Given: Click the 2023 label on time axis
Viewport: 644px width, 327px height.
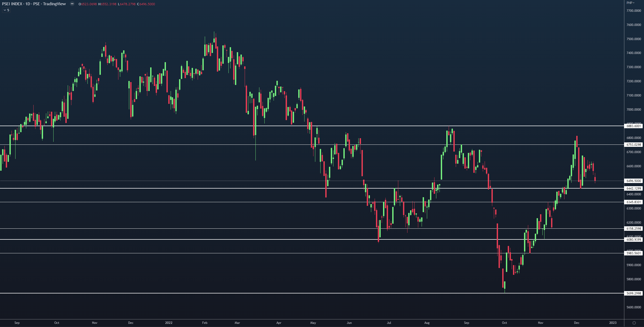Looking at the screenshot, I should [x=612, y=323].
